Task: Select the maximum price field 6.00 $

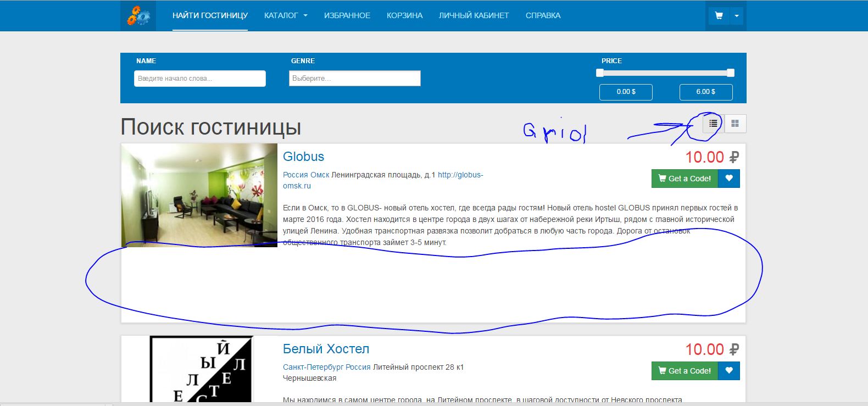Action: point(706,92)
